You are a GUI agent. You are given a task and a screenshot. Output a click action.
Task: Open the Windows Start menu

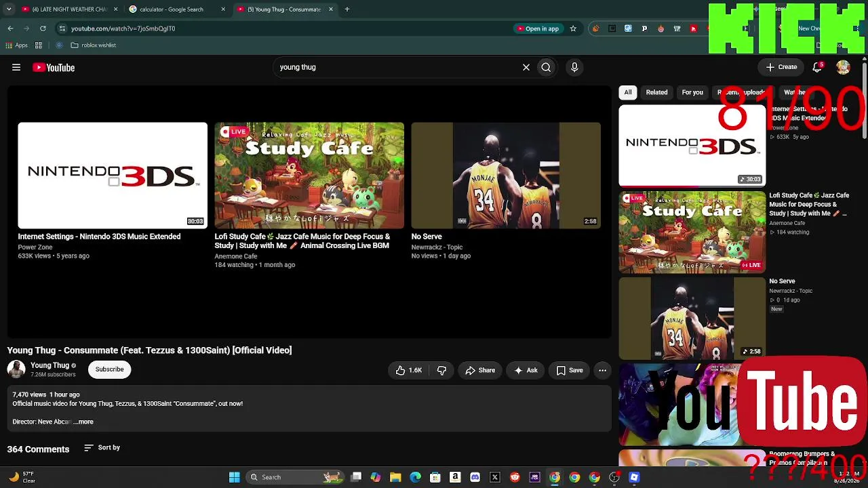[x=234, y=477]
